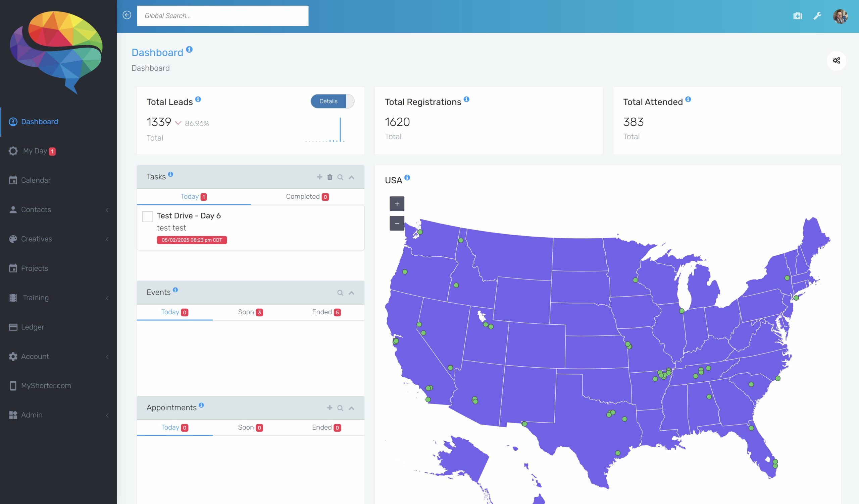The width and height of the screenshot is (859, 504).
Task: Open the medical kit icon in header
Action: point(797,16)
